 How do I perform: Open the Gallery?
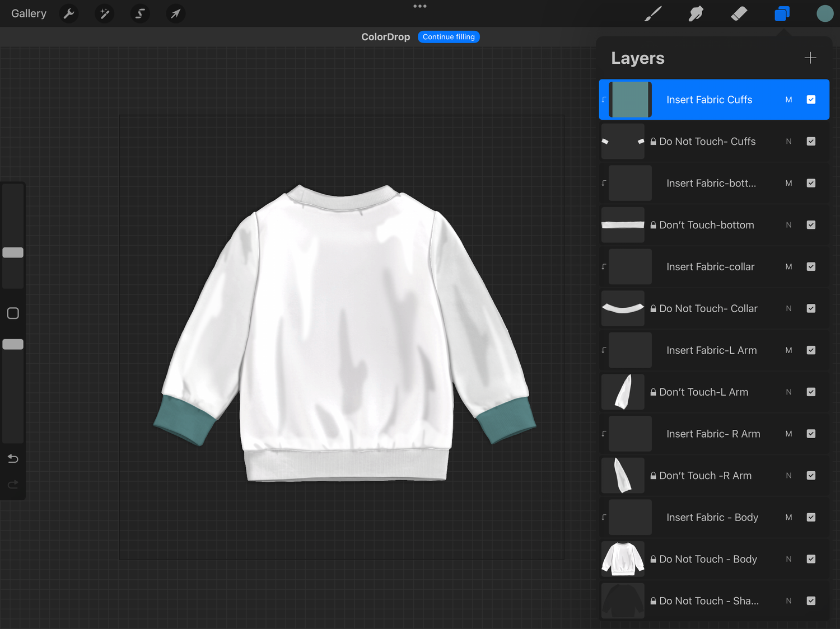click(29, 13)
